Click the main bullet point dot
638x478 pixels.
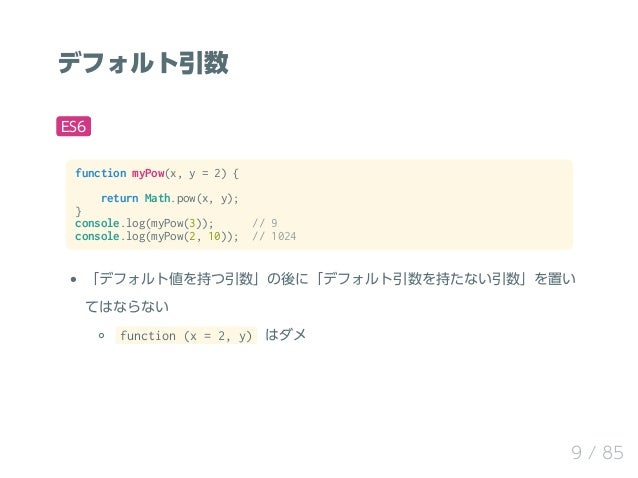[73, 279]
